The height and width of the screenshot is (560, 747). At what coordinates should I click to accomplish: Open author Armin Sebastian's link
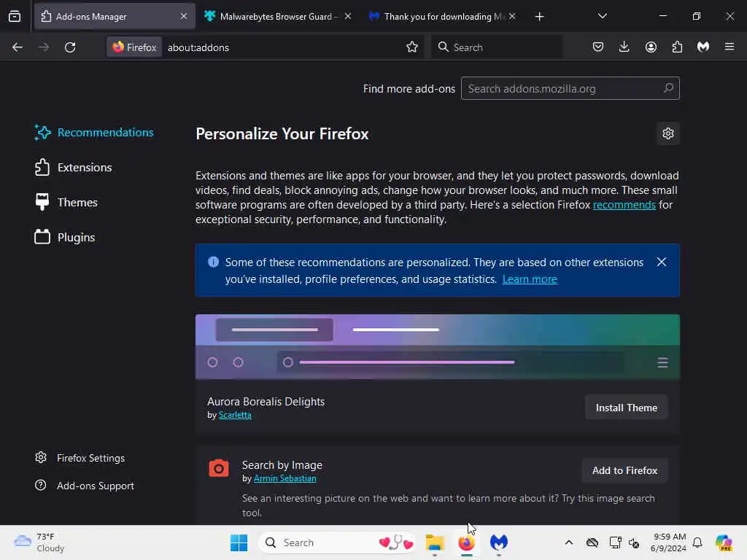click(x=285, y=478)
